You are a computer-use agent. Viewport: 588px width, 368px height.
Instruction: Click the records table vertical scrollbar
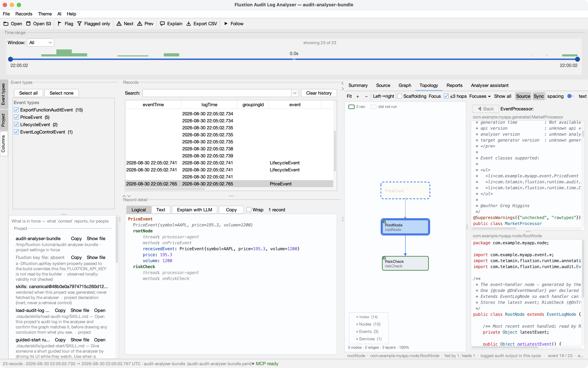tap(335, 151)
